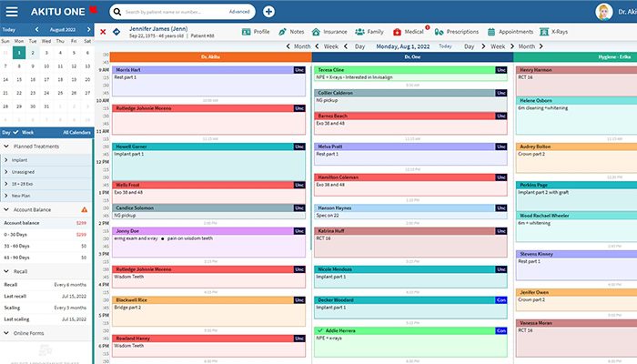Click the Today button in mini calendar
The height and width of the screenshot is (364, 637).
pyautogui.click(x=9, y=30)
